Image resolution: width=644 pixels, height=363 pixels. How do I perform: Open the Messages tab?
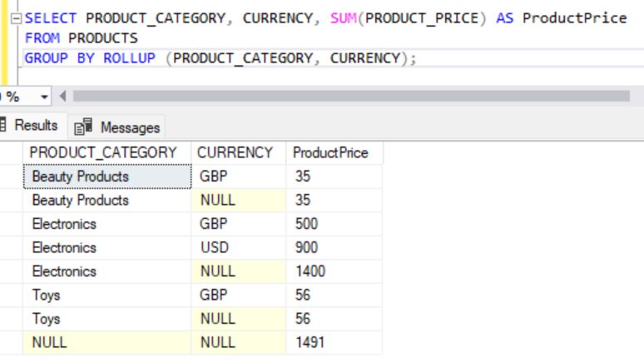pyautogui.click(x=129, y=127)
